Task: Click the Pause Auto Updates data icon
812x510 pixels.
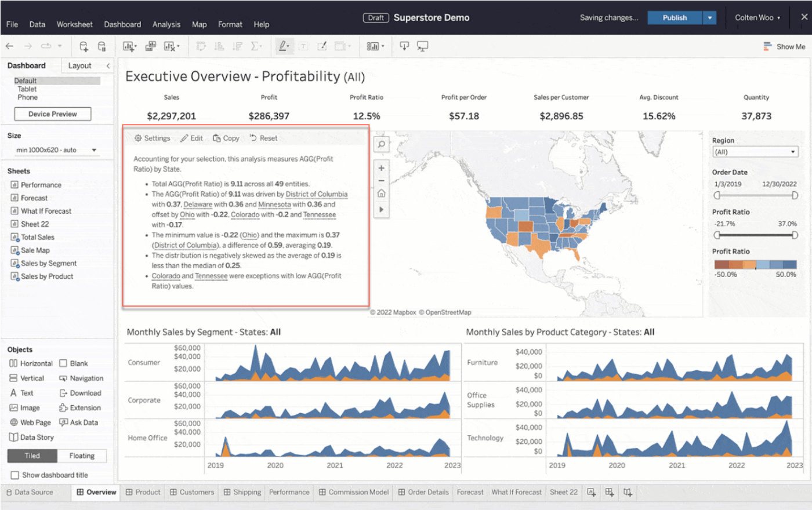Action: pyautogui.click(x=102, y=46)
